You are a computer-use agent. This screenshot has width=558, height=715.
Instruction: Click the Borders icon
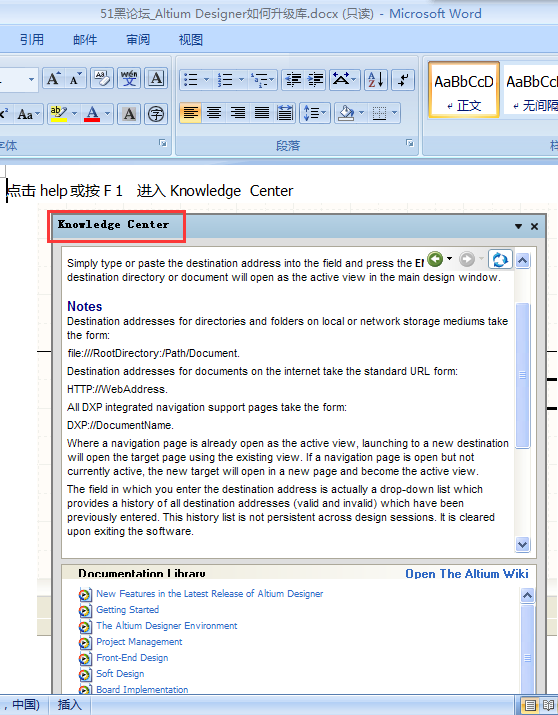point(379,113)
